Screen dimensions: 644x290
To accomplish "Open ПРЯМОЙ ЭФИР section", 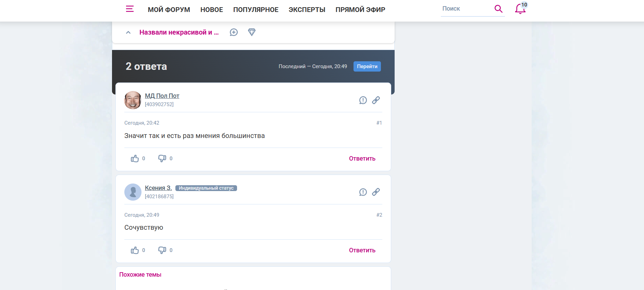I will 360,10.
